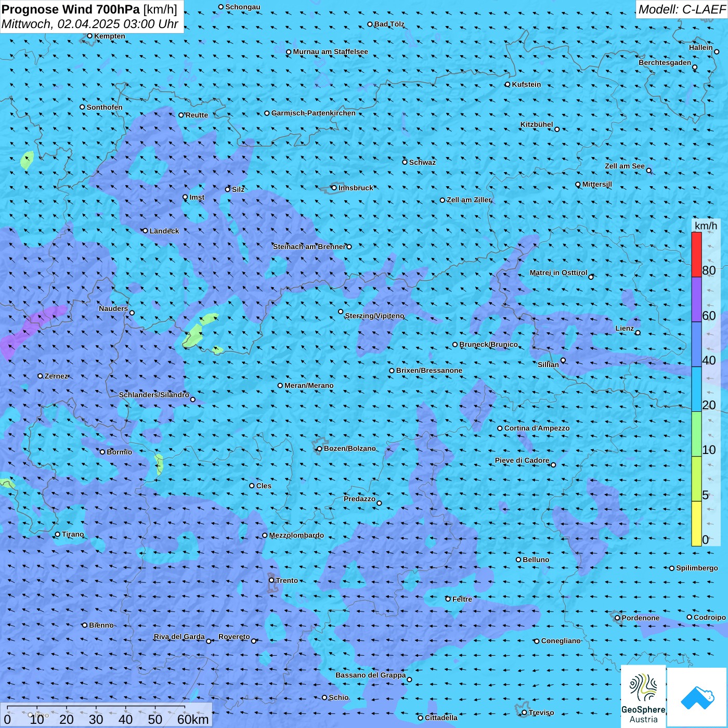Click the GeoSphere Austria logo
The image size is (728, 728).
point(643,696)
